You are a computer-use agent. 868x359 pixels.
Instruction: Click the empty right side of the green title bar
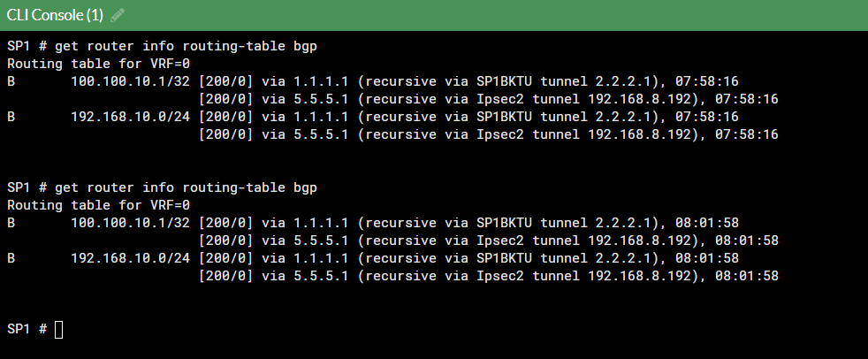click(x=530, y=15)
